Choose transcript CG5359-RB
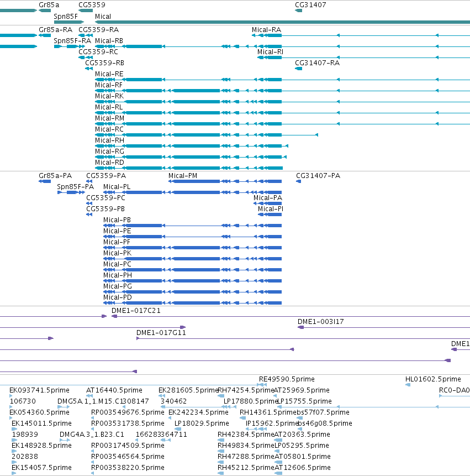The image size is (470, 476). pos(104,63)
